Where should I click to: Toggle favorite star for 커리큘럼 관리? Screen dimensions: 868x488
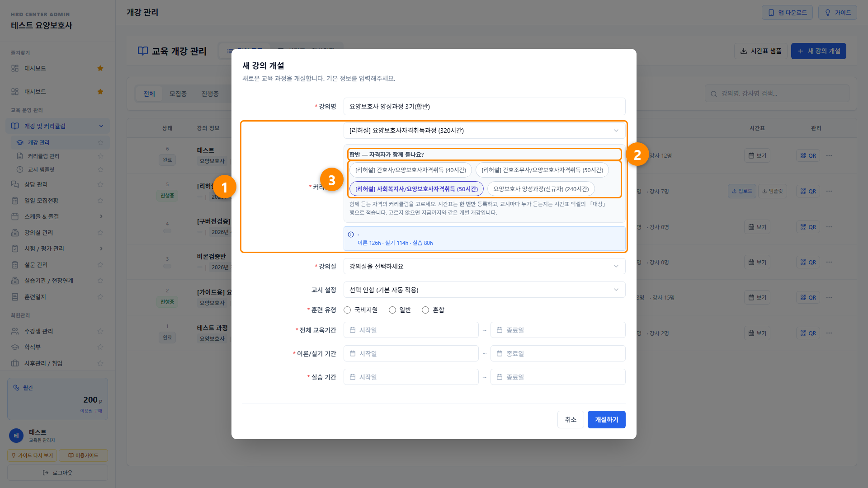(100, 156)
